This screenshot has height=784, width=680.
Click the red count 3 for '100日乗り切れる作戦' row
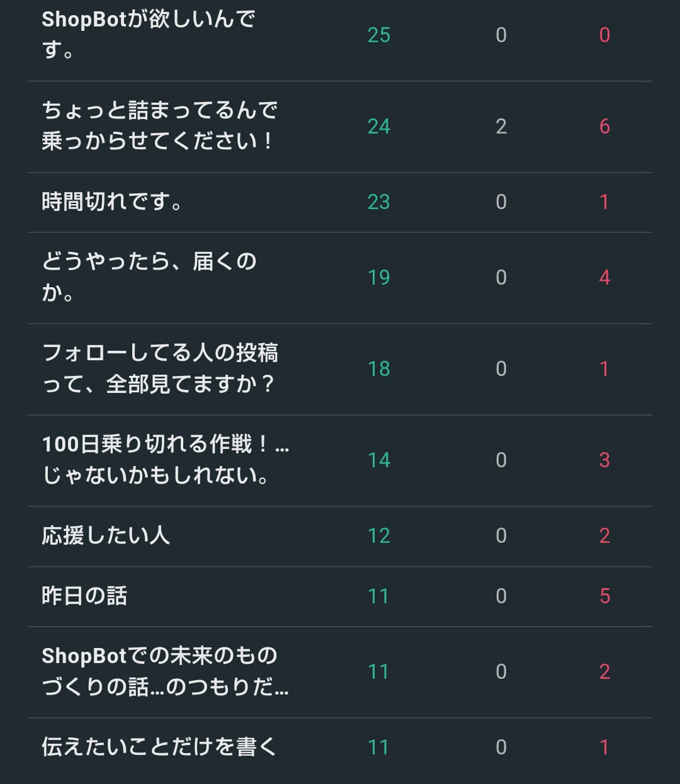coord(604,460)
